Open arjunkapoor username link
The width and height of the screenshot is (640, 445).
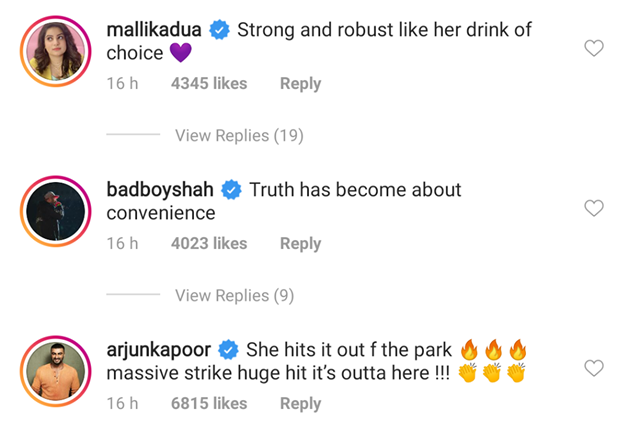coord(159,350)
